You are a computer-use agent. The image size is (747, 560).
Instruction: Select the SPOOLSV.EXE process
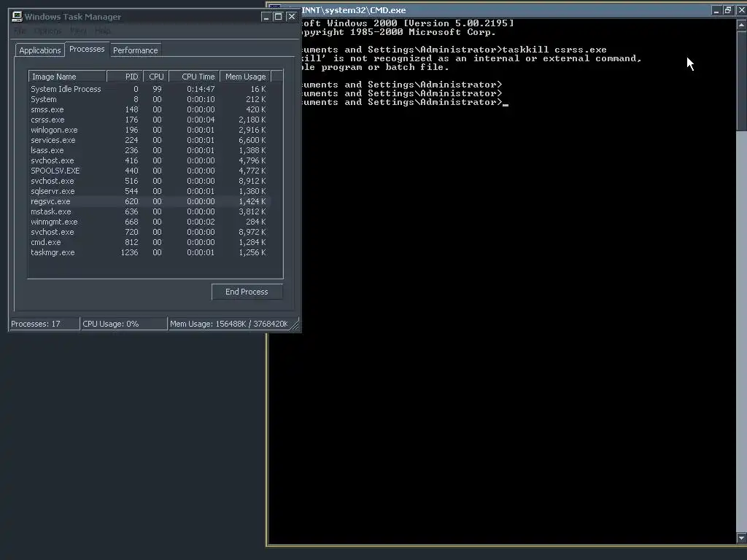[x=150, y=171]
